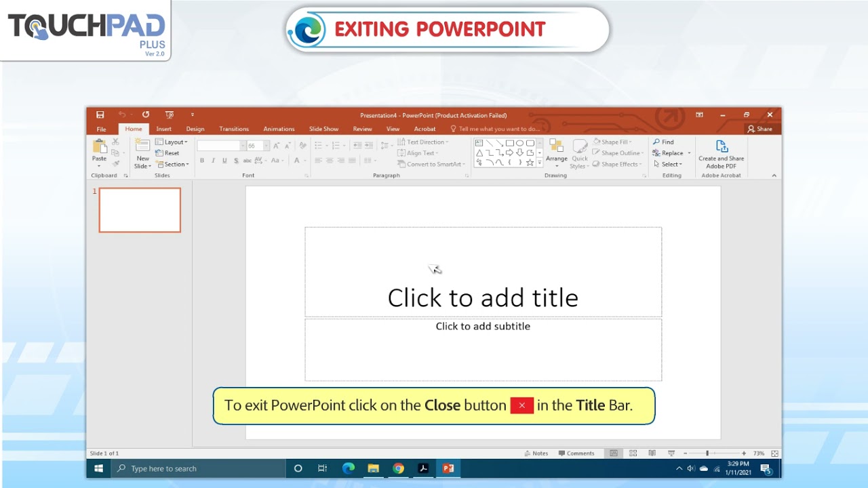Collapse the ribbon with the chevron
Viewport: 868px width, 488px height.
774,176
